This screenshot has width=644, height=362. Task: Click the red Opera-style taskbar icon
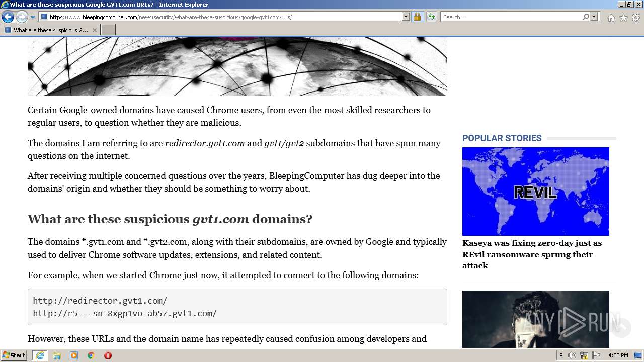click(108, 355)
